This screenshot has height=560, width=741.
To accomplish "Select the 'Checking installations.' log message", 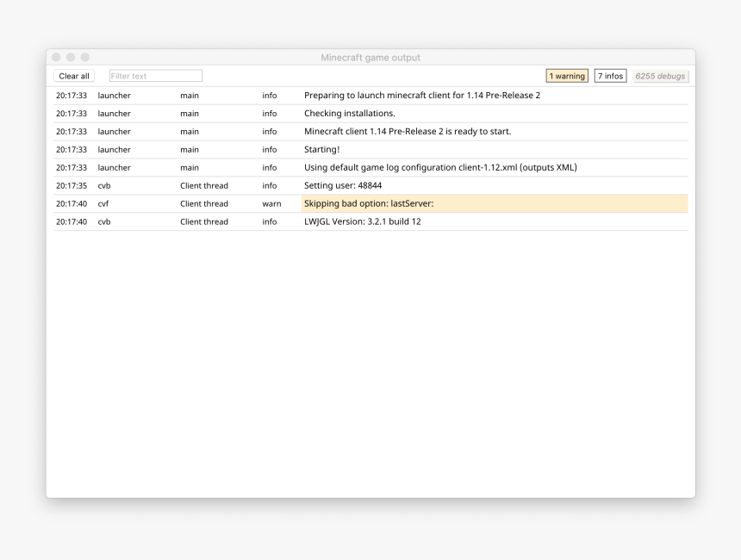I will (x=350, y=114).
